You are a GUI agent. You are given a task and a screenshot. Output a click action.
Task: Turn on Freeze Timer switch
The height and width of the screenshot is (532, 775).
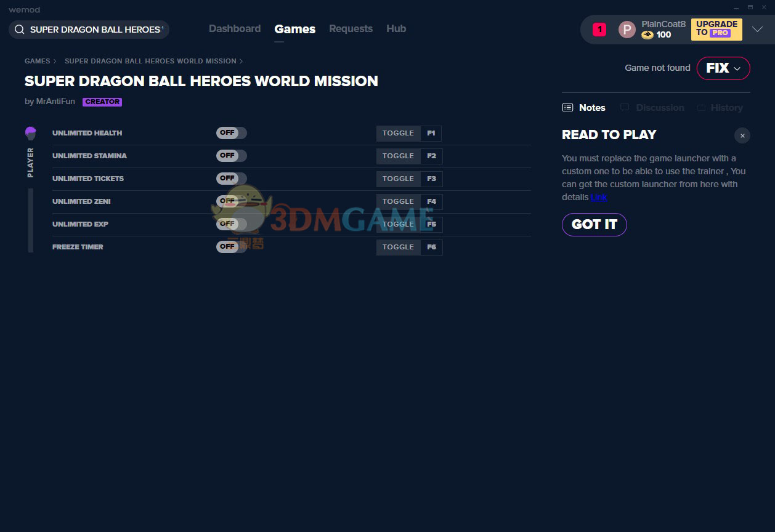click(x=231, y=247)
